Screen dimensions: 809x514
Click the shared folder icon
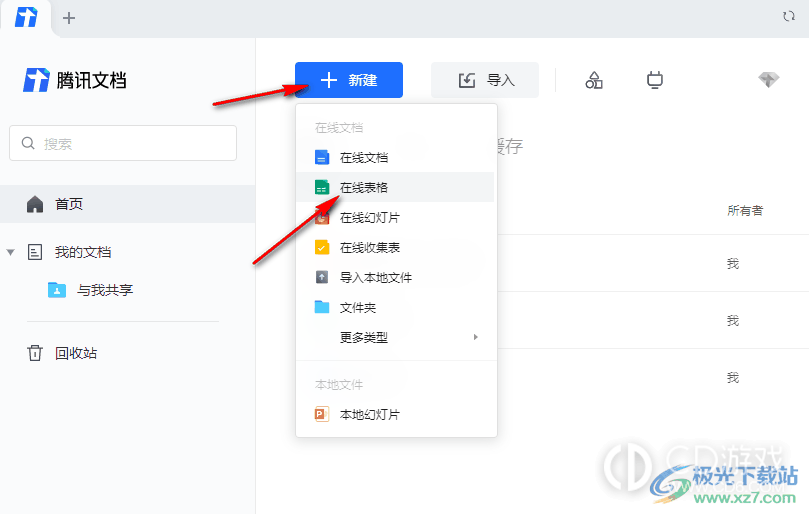pos(57,290)
